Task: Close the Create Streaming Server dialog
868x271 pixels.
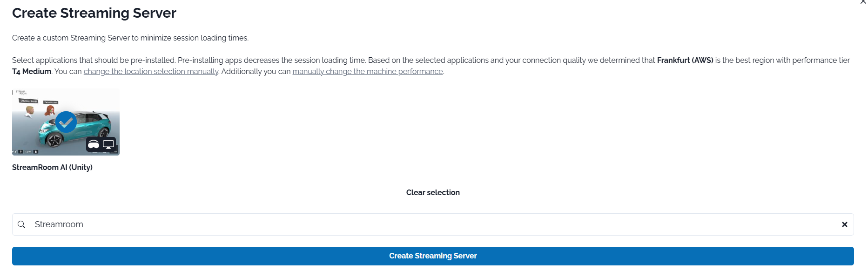Action: 863,2
